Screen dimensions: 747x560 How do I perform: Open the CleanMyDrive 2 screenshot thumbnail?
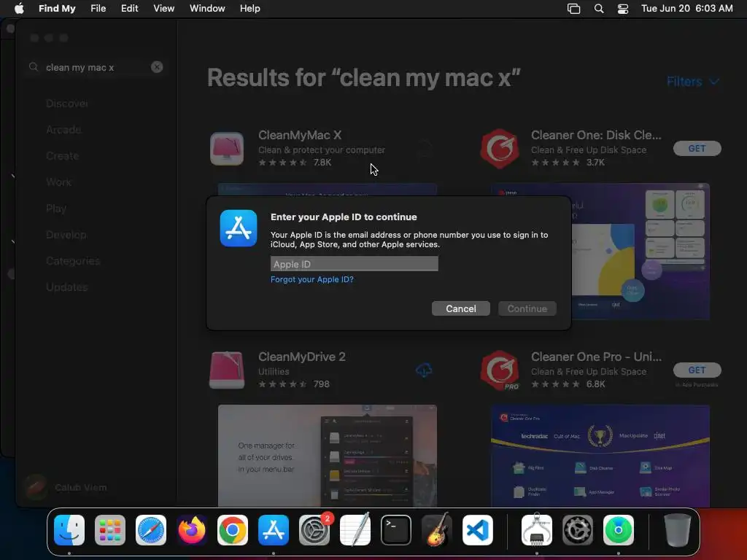coord(328,456)
